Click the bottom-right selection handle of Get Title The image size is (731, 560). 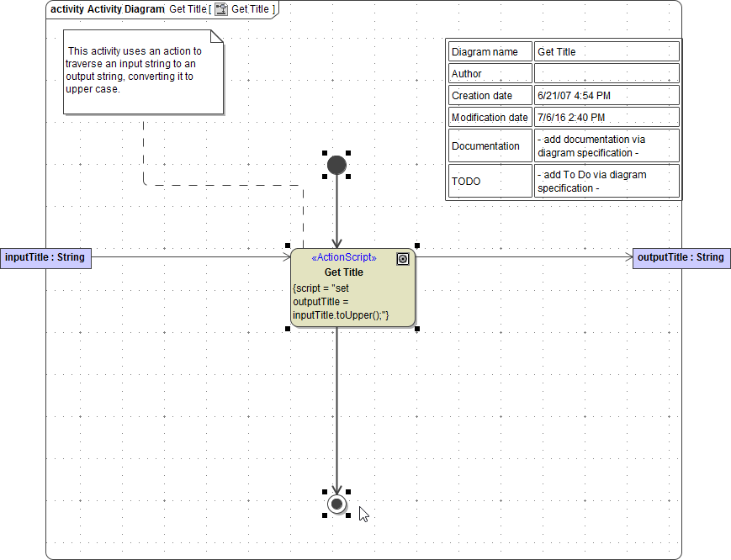(416, 329)
